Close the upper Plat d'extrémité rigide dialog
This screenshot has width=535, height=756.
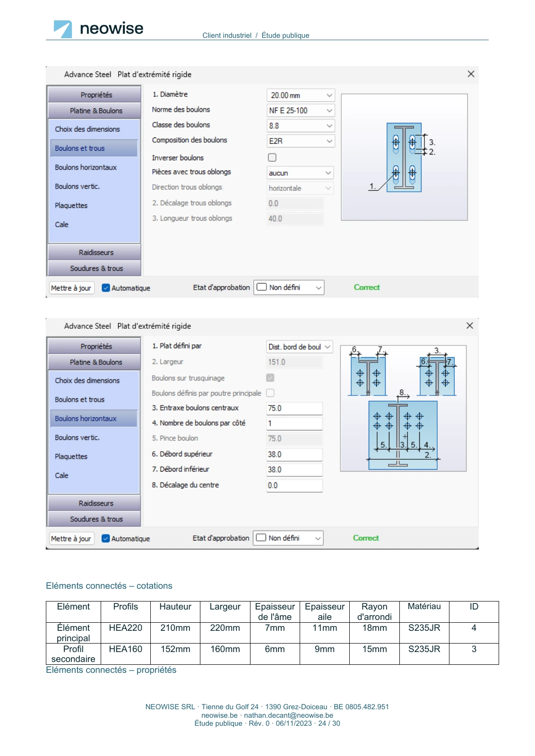click(471, 74)
